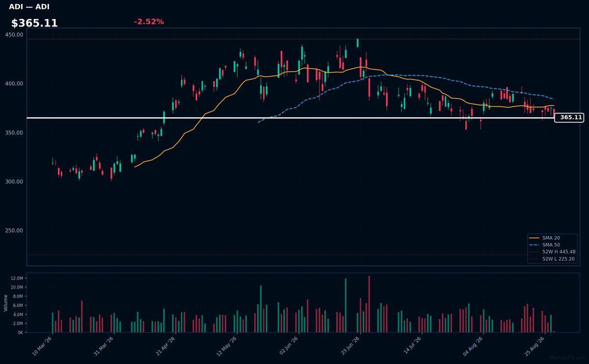Image resolution: width=589 pixels, height=364 pixels.
Task: Click the 12 May '26 date label
Action: [x=227, y=346]
